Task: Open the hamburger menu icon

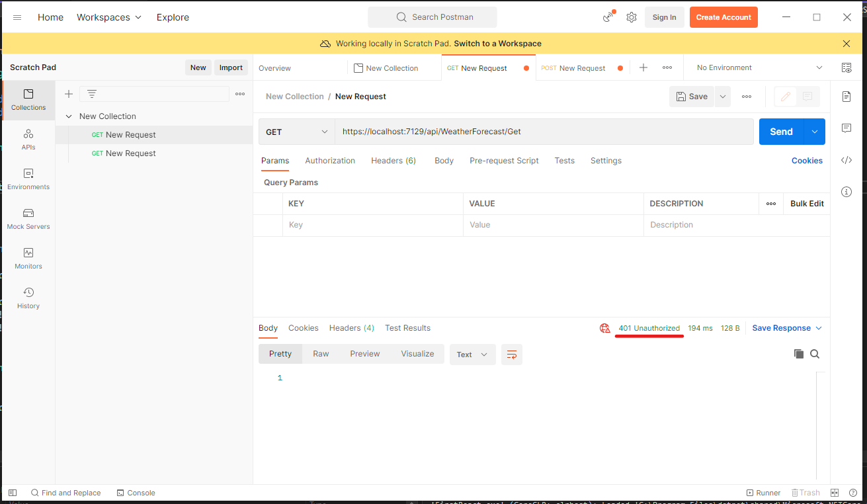Action: tap(17, 17)
